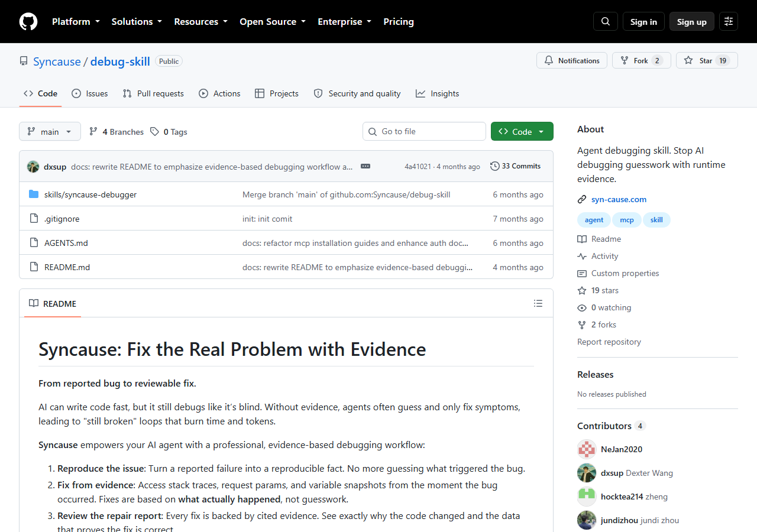Click the star icon next to 19 stars
This screenshot has height=532, width=757.
click(x=582, y=291)
